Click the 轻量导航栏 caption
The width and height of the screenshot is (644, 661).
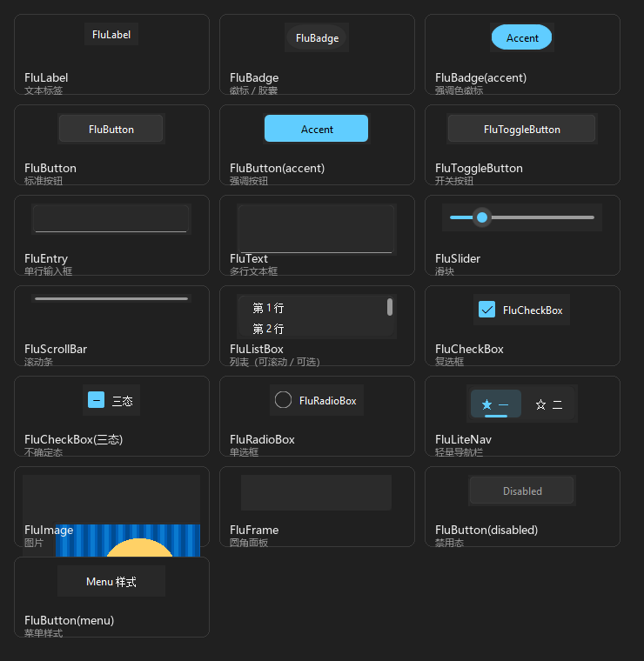coord(459,452)
